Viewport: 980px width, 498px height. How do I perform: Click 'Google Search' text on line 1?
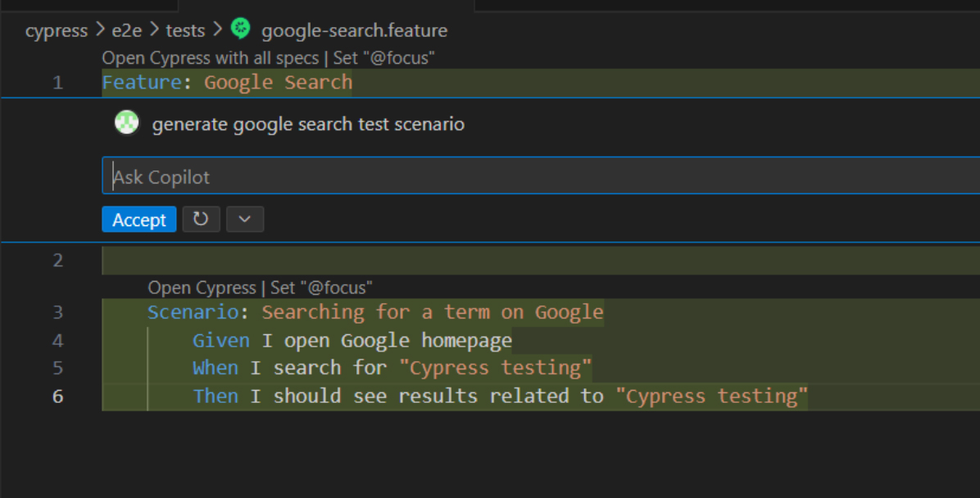(x=278, y=83)
